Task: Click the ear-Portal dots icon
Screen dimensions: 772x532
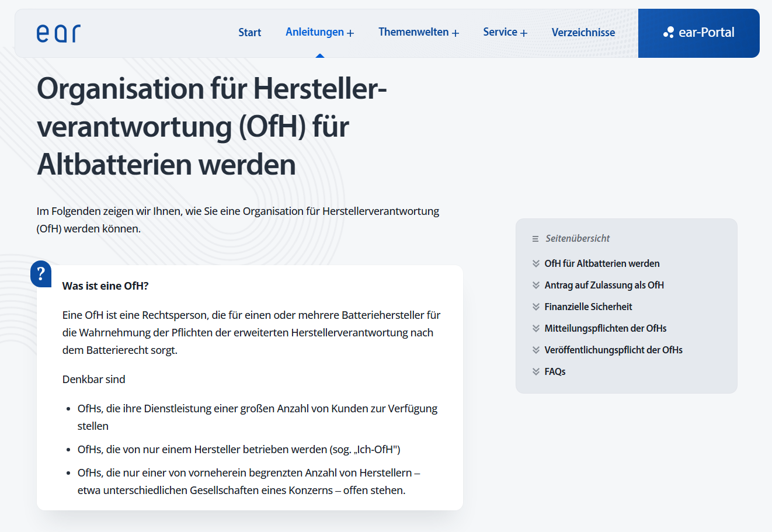Action: [x=669, y=33]
